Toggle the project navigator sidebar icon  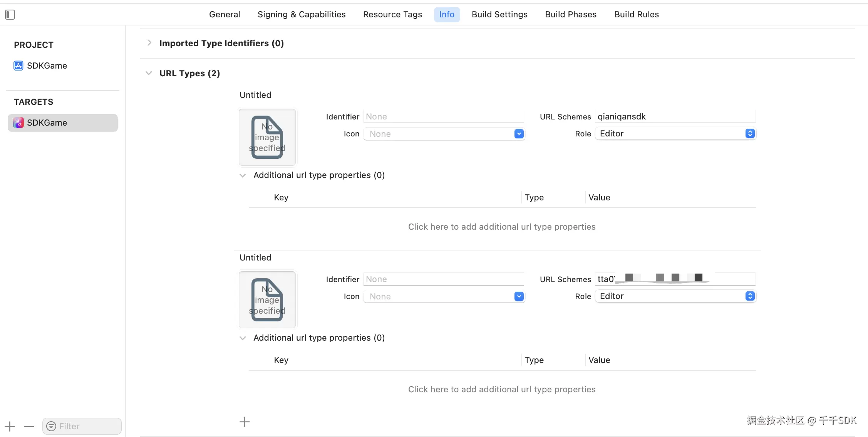click(10, 15)
